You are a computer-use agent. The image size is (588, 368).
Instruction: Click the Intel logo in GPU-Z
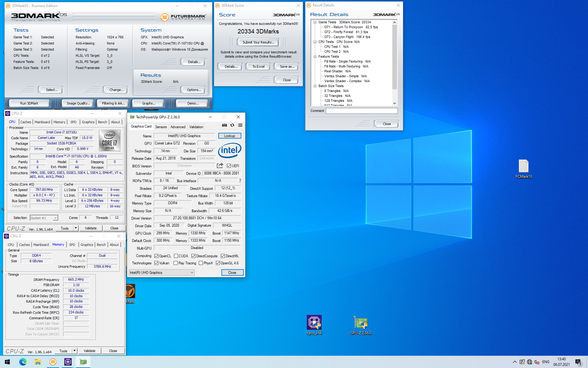(230, 150)
